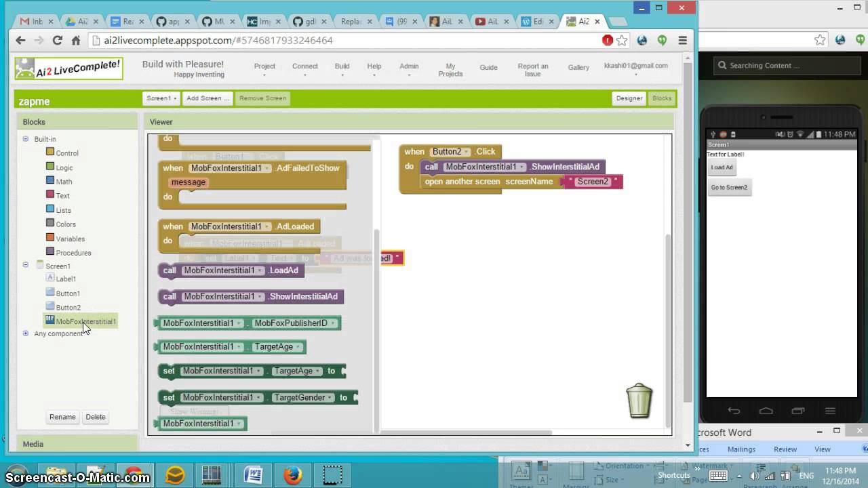This screenshot has height=488, width=868.
Task: Click the red blocker extension icon
Action: [x=608, y=41]
